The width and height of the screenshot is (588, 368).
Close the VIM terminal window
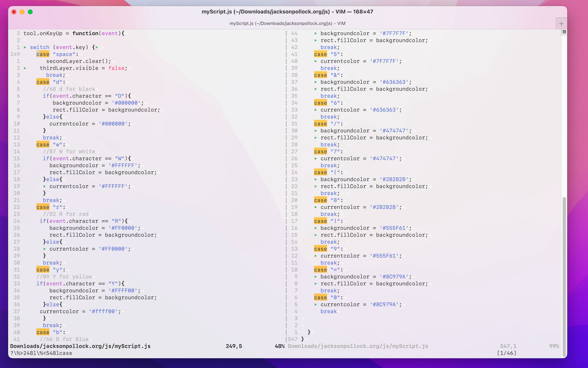[14, 12]
